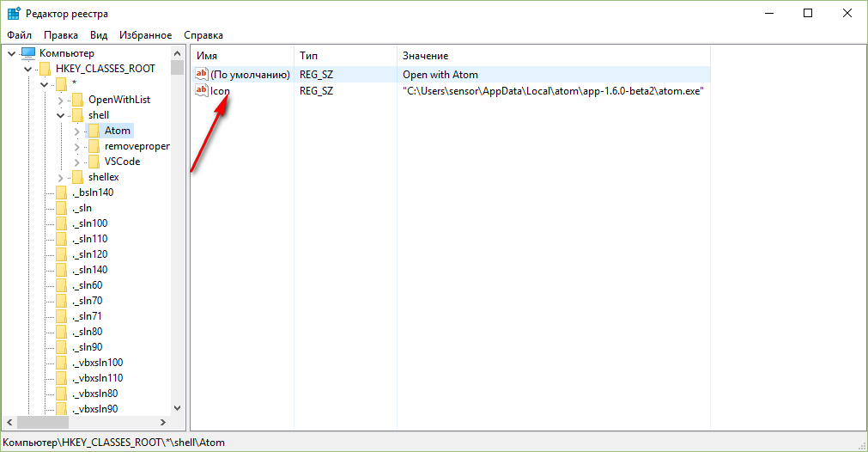
Task: Sort by the Имя column header
Action: (242, 56)
